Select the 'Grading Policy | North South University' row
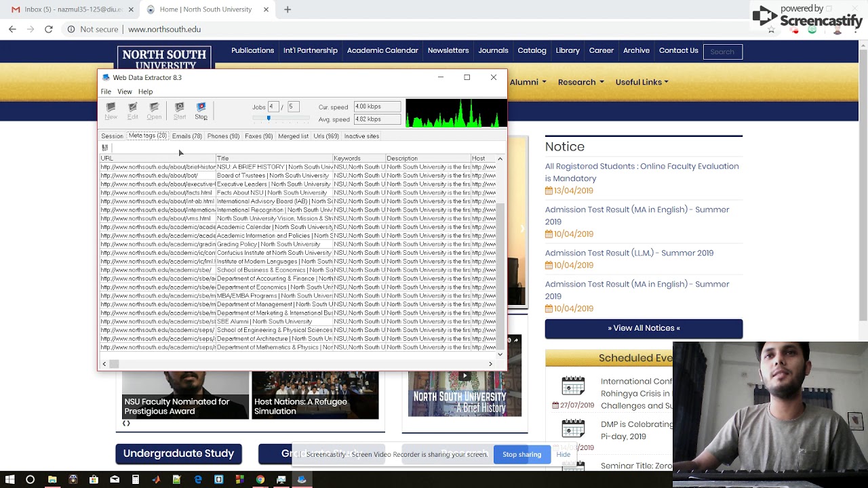868x488 pixels. coord(298,244)
